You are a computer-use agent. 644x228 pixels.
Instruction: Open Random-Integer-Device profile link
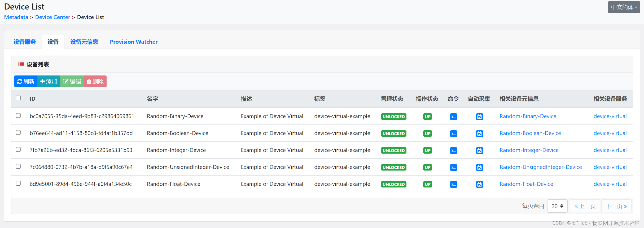(529, 150)
